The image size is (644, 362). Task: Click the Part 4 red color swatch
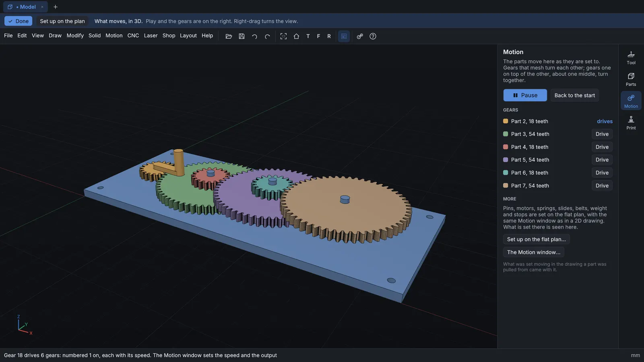(x=506, y=147)
